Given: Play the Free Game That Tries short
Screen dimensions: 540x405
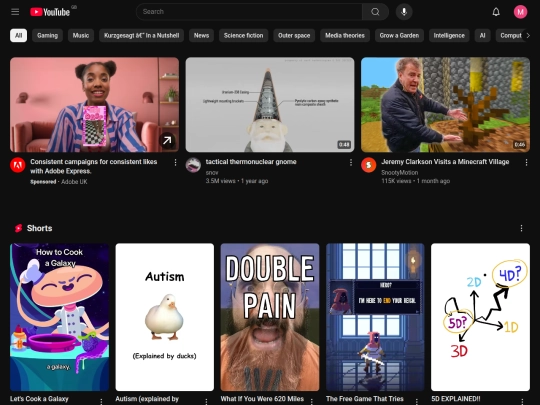Looking at the screenshot, I should point(375,317).
